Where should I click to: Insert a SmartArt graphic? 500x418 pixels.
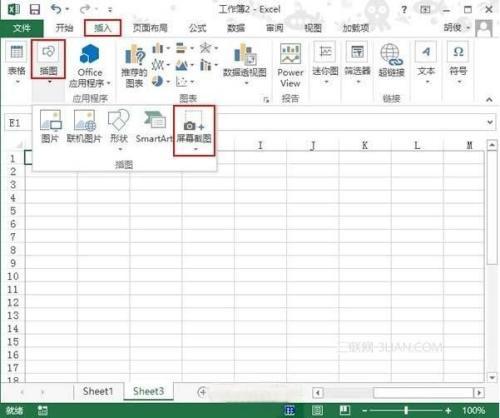154,126
